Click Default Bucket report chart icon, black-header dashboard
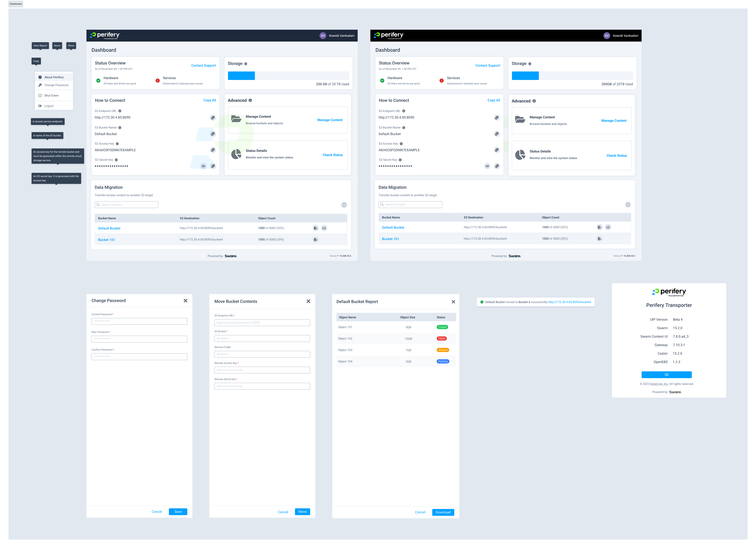Screen dimensions: 756x548 click(x=608, y=227)
